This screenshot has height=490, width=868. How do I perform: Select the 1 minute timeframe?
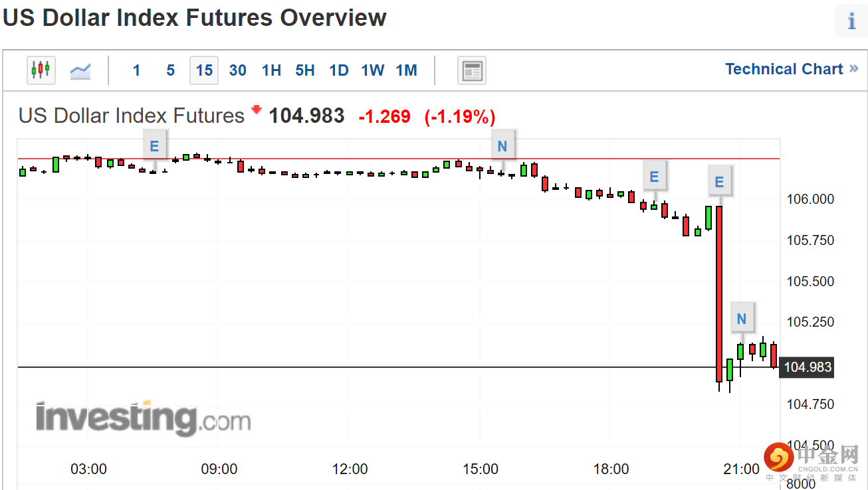pos(136,70)
